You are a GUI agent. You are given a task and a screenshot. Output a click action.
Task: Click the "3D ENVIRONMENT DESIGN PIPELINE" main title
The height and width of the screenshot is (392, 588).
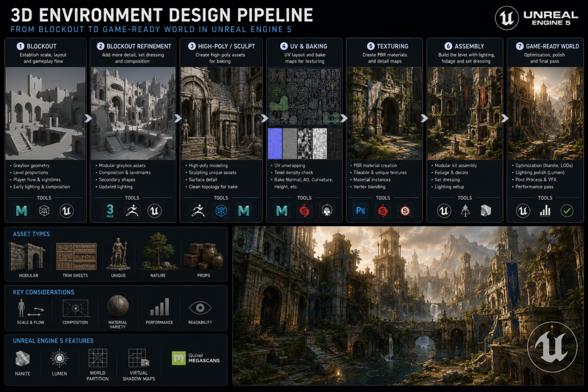point(161,15)
